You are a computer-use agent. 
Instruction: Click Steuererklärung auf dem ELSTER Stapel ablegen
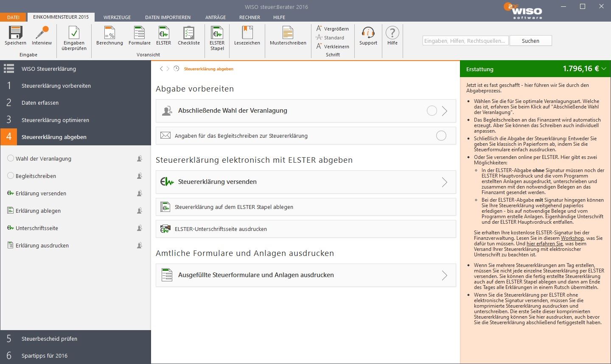pos(306,207)
